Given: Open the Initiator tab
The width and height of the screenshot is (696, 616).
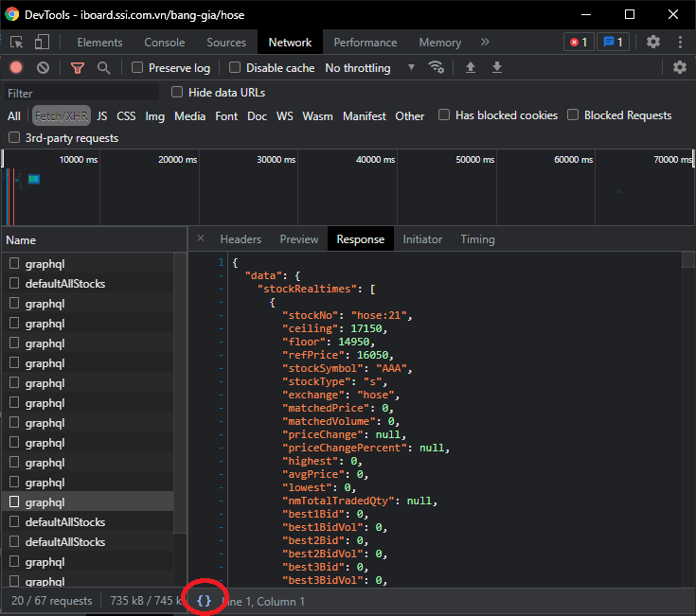Looking at the screenshot, I should point(422,239).
